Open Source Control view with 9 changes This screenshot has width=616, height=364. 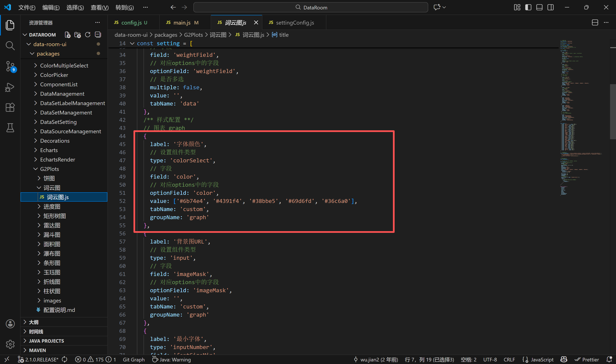10,66
